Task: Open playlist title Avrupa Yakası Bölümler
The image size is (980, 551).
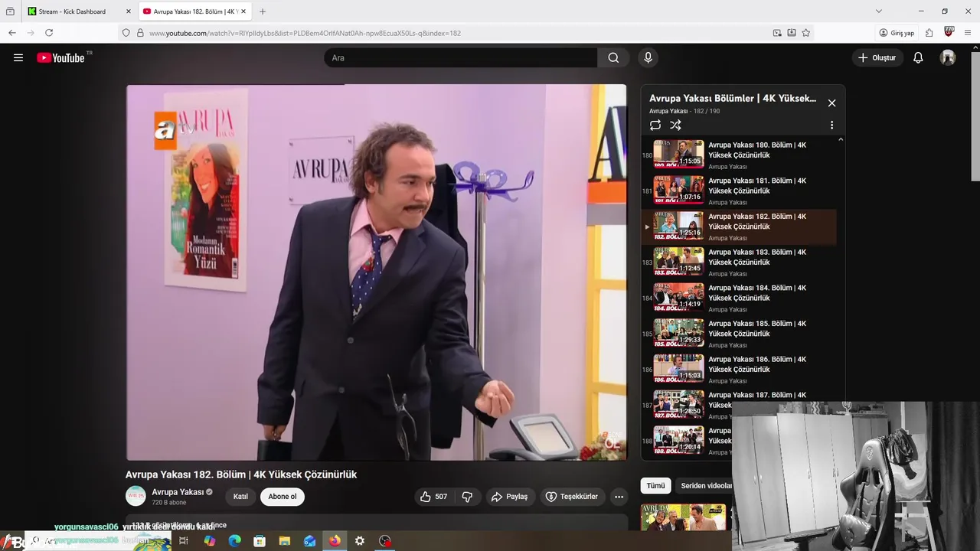Action: tap(733, 99)
